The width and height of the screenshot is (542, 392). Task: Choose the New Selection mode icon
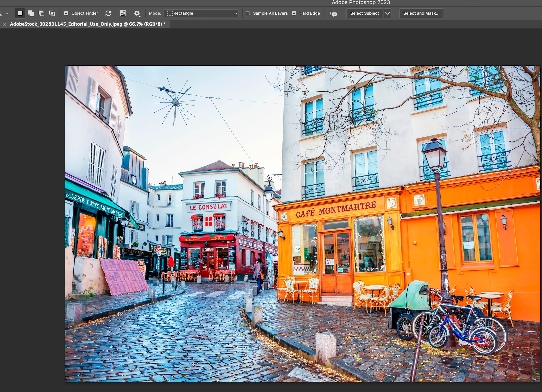point(20,13)
